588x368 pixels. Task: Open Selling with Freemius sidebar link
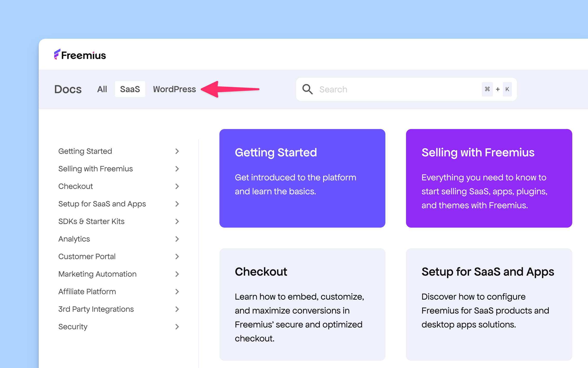click(96, 169)
